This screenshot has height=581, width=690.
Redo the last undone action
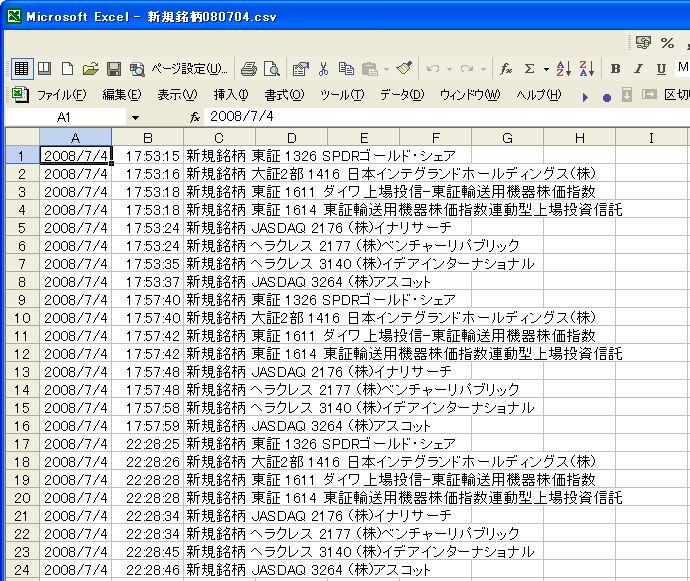pos(466,69)
